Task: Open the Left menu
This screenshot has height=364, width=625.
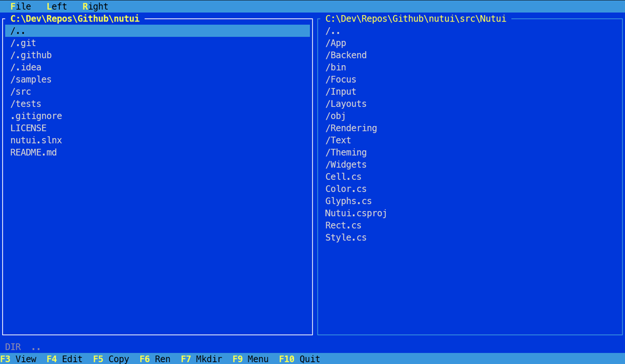Action: tap(56, 7)
